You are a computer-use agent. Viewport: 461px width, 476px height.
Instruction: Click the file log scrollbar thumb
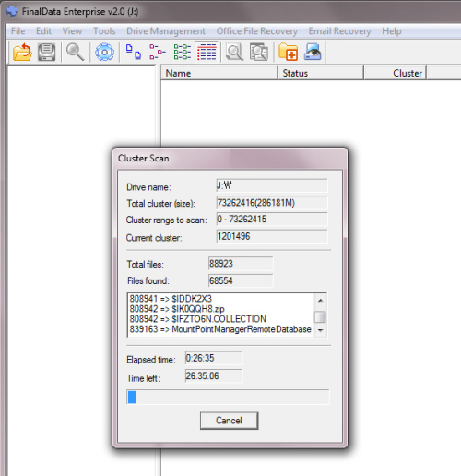point(321,316)
